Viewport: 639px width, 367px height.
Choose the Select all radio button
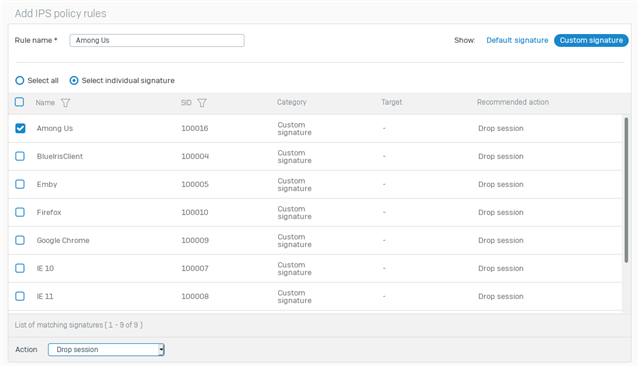20,81
